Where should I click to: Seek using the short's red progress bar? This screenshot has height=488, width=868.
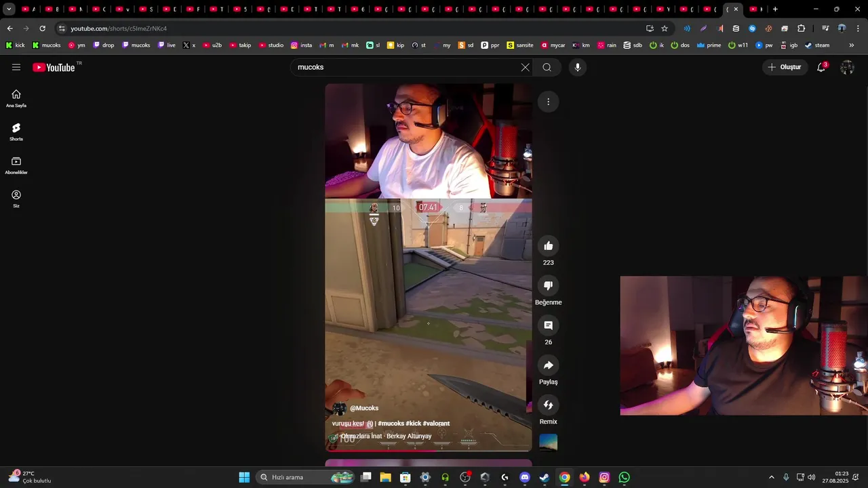(x=429, y=449)
